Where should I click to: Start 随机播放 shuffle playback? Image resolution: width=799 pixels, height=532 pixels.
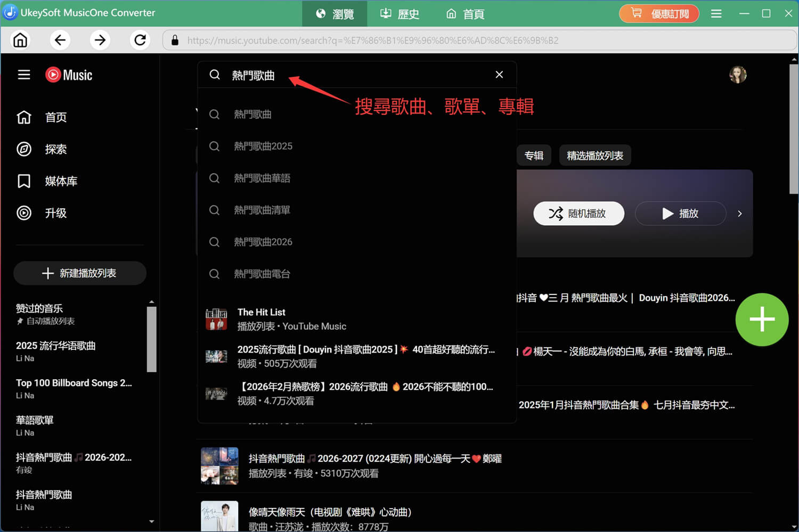[578, 213]
